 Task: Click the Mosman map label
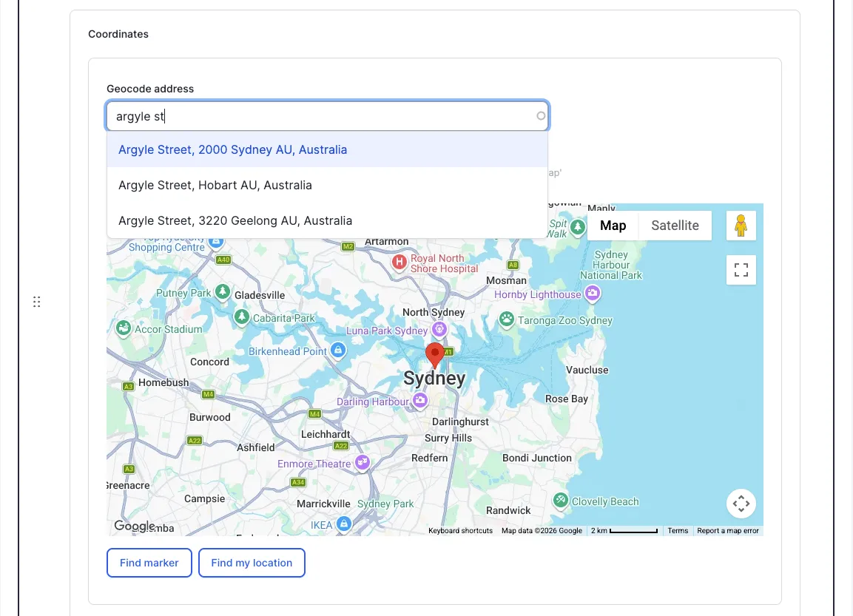pos(506,280)
